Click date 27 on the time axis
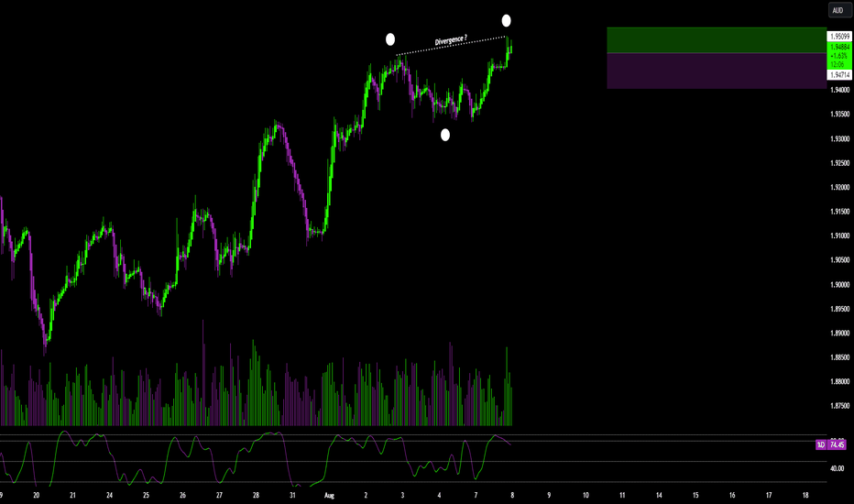Image resolution: width=854 pixels, height=504 pixels. [219, 495]
